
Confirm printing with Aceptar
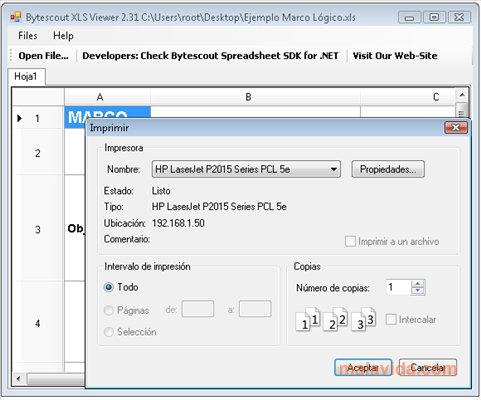tap(363, 367)
